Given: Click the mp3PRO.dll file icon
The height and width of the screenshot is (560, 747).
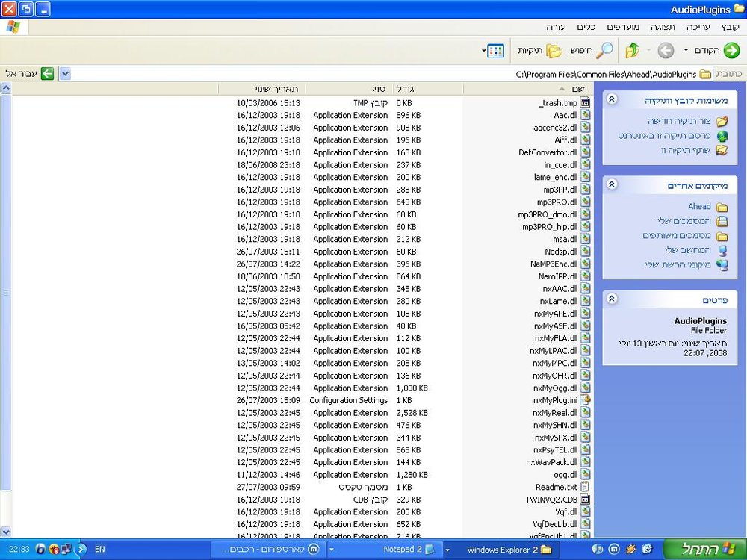Looking at the screenshot, I should click(585, 202).
